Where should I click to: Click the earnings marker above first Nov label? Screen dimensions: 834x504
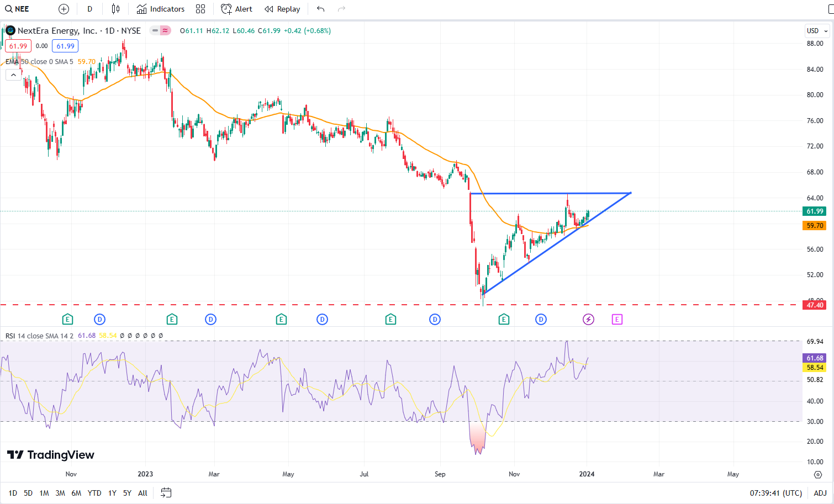[x=67, y=319]
